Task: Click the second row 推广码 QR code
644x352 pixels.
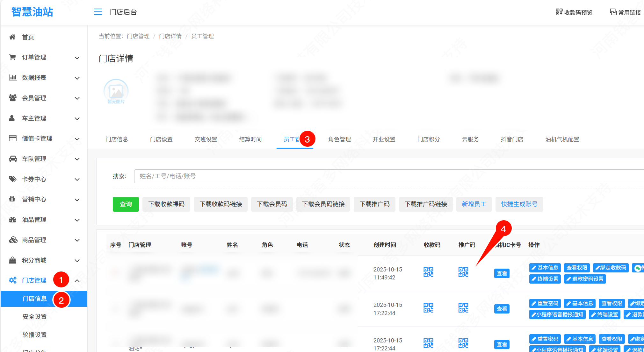Action: 463,308
